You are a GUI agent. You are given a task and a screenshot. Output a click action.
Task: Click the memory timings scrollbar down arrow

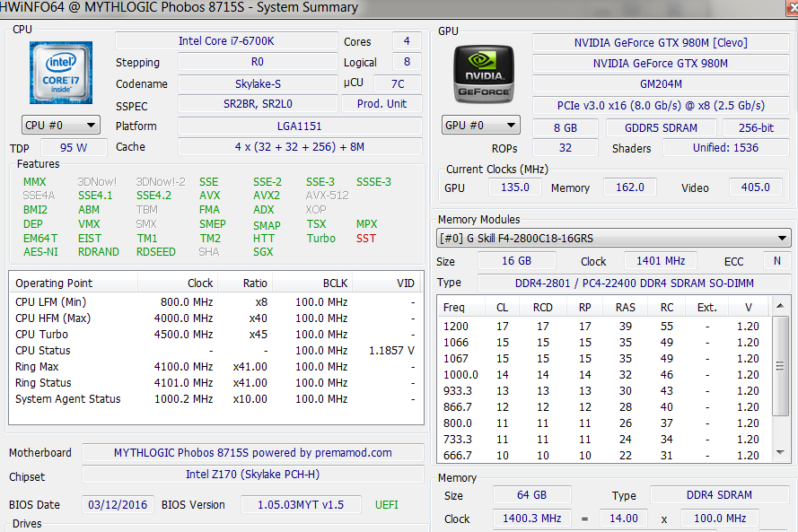[780, 452]
